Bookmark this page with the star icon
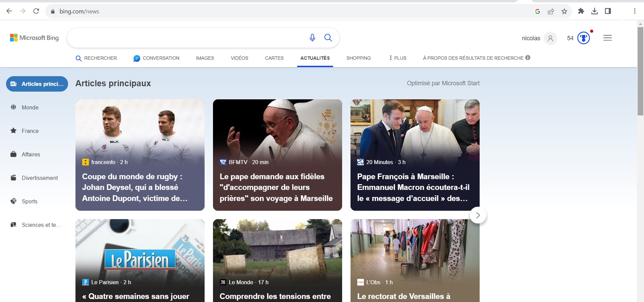The height and width of the screenshot is (302, 644). pos(565,11)
